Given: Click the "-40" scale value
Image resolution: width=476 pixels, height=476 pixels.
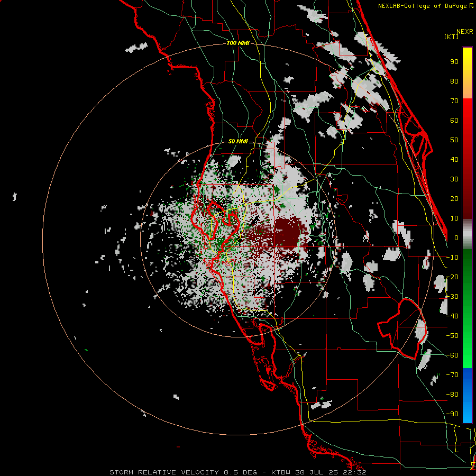Looking at the screenshot, I should (452, 316).
